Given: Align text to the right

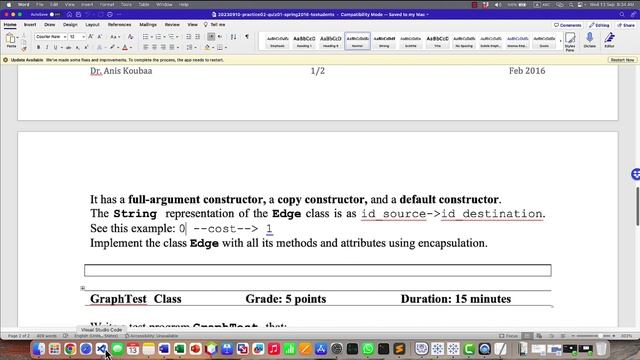Looking at the screenshot, I should [163, 48].
